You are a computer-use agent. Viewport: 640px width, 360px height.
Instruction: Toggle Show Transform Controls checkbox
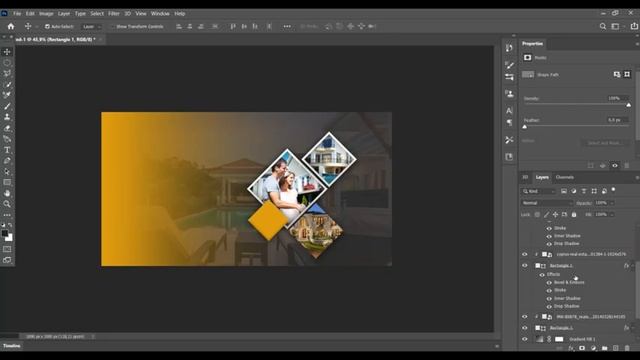(x=113, y=27)
